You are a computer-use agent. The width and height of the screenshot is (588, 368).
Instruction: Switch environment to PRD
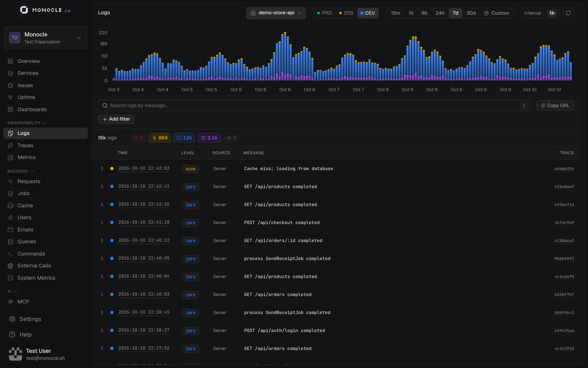point(324,13)
